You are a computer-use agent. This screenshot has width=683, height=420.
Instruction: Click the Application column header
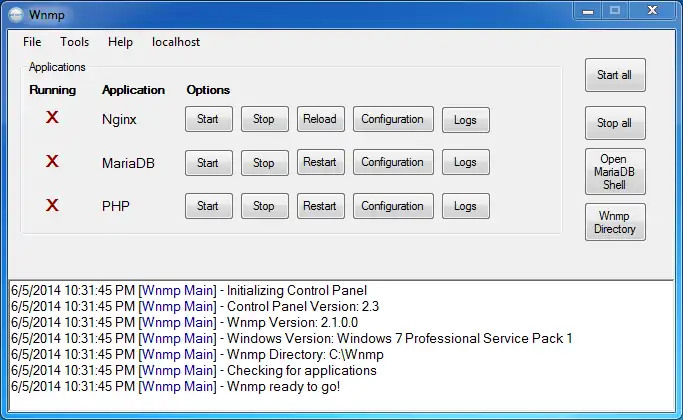click(x=133, y=90)
